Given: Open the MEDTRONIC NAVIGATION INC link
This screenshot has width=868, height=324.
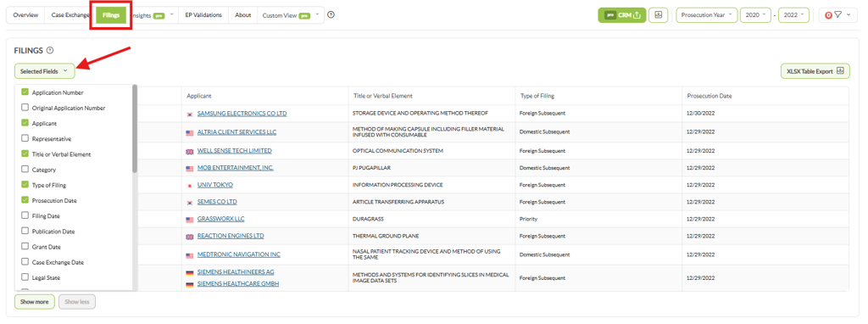Looking at the screenshot, I should tap(239, 255).
